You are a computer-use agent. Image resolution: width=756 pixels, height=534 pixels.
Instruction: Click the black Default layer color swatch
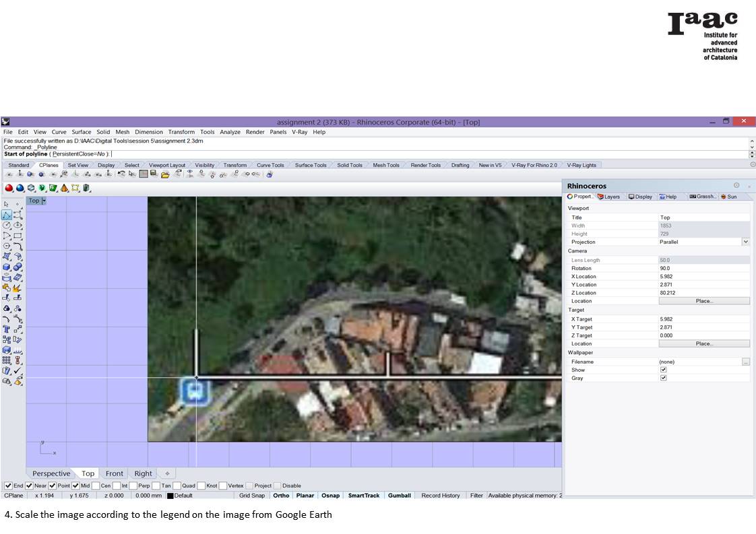click(170, 496)
